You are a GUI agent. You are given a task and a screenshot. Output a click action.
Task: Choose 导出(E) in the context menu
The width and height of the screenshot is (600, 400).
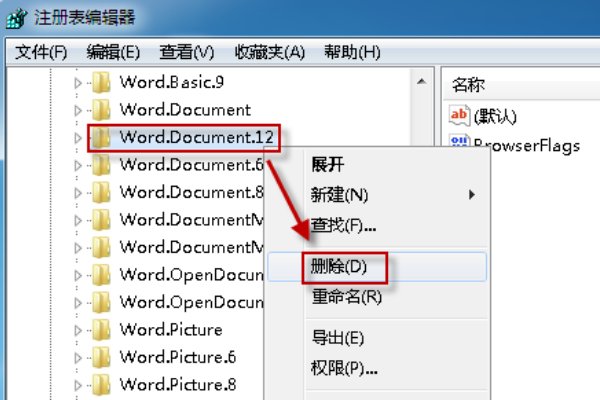pos(377,338)
